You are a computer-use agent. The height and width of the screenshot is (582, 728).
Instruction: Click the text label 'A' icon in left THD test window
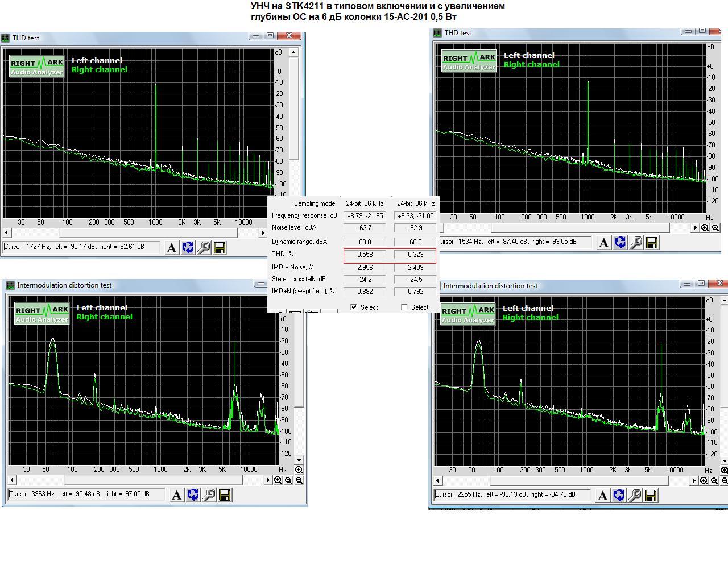pyautogui.click(x=172, y=248)
